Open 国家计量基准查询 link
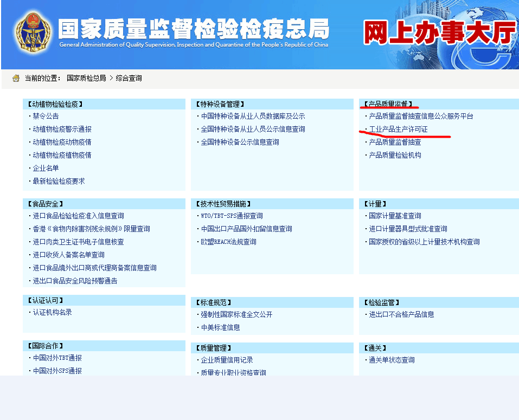 click(395, 216)
